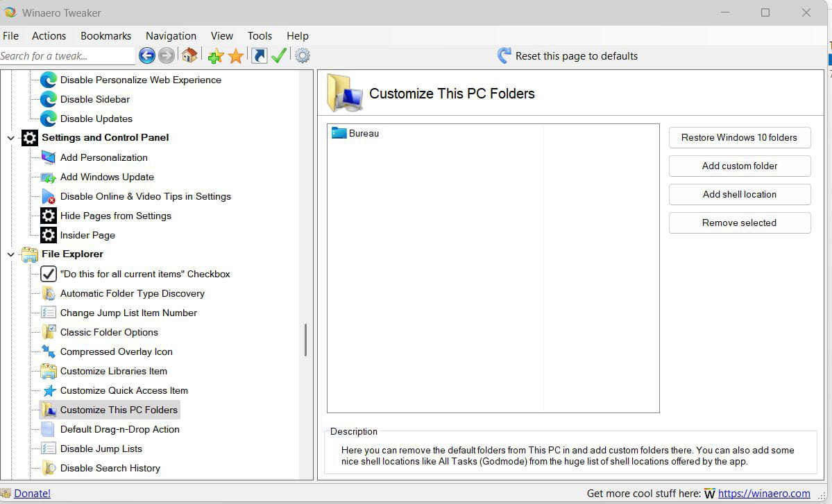
Task: Click the tree panel vertical scrollbar thumb
Action: tap(305, 340)
